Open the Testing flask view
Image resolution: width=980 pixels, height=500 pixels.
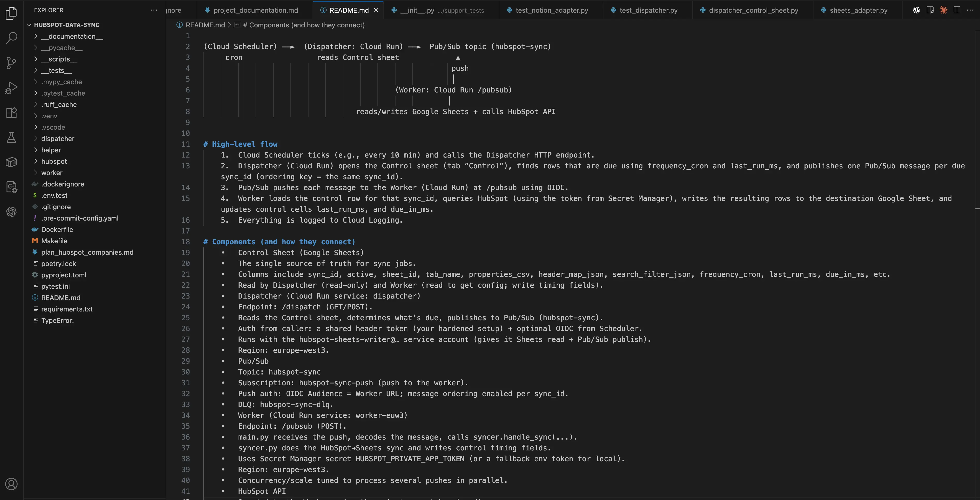[x=11, y=137]
